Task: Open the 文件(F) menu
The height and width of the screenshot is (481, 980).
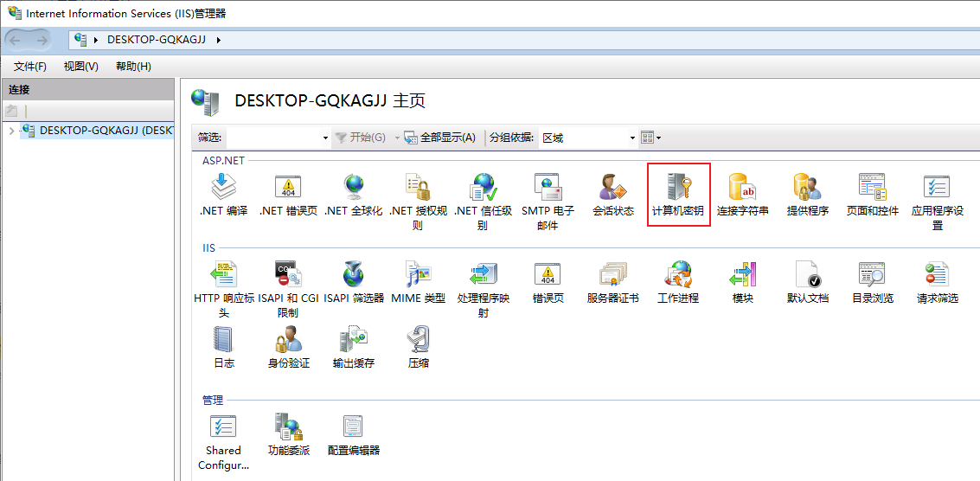Action: click(x=30, y=67)
